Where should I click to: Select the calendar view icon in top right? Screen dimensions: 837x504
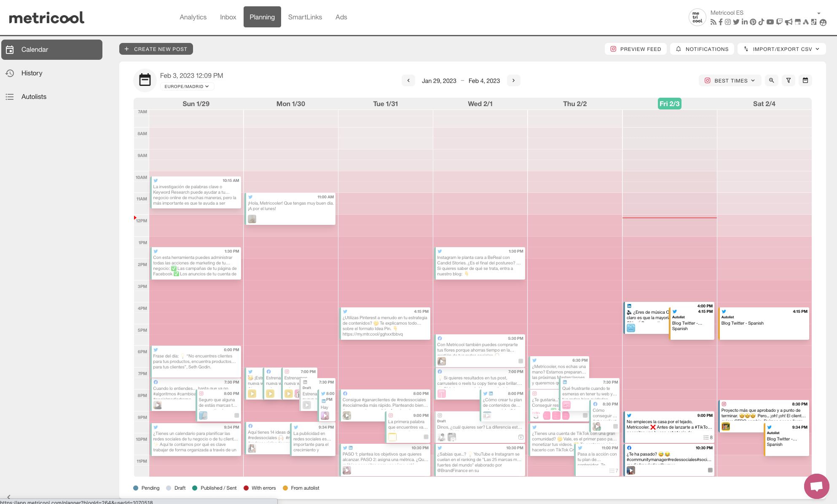[x=805, y=80]
